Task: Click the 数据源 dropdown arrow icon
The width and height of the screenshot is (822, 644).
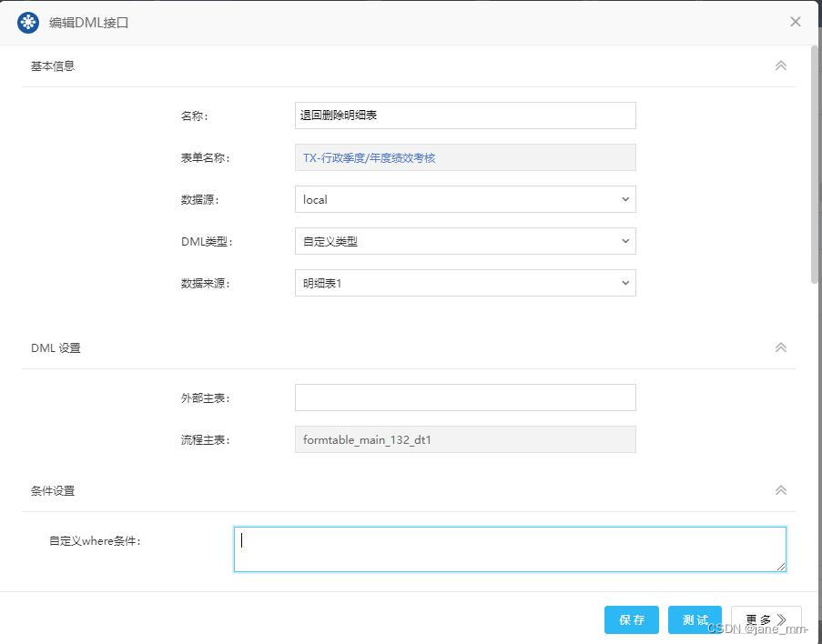Action: coord(624,199)
